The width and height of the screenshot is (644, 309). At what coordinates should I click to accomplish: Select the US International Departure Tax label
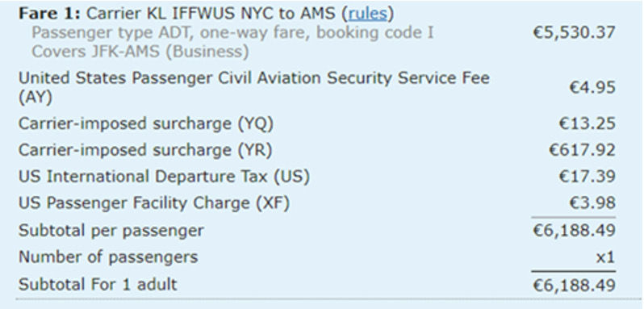click(x=164, y=177)
